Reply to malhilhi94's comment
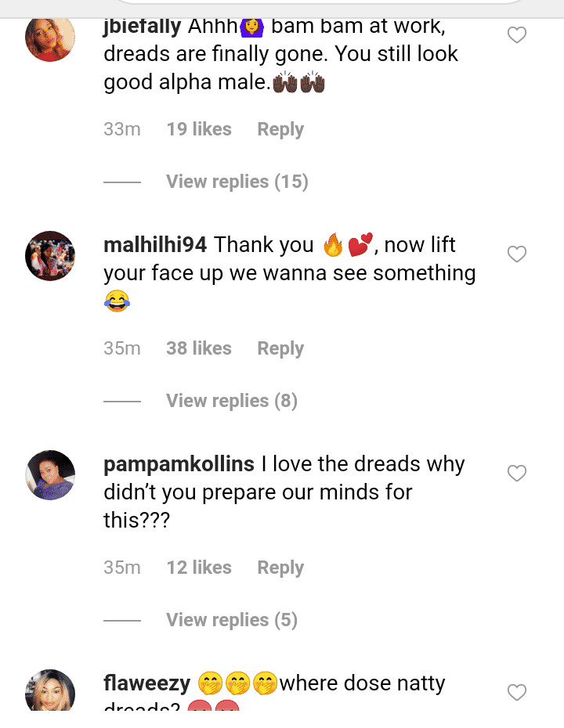The width and height of the screenshot is (564, 728). 280,348
